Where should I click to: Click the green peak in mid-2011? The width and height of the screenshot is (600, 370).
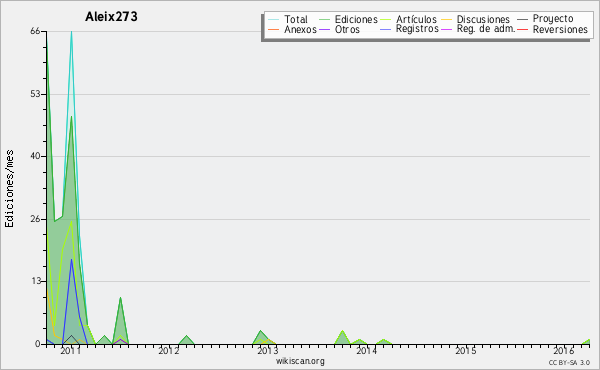click(x=120, y=298)
